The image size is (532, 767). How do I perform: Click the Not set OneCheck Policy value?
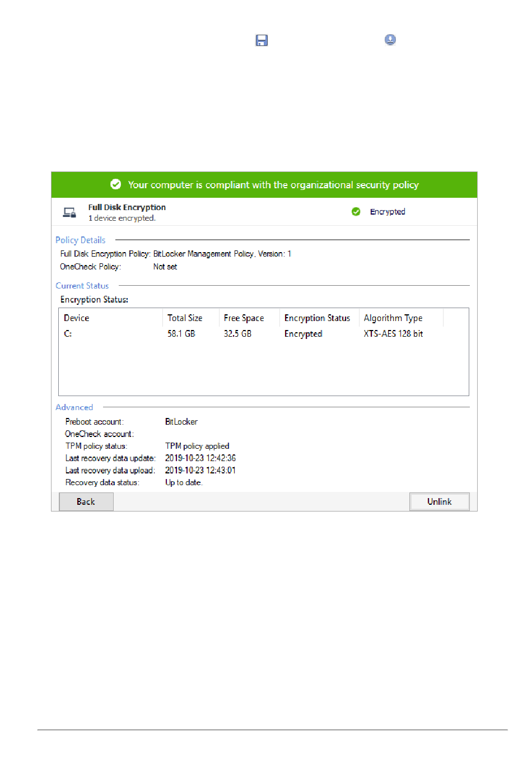coord(165,267)
